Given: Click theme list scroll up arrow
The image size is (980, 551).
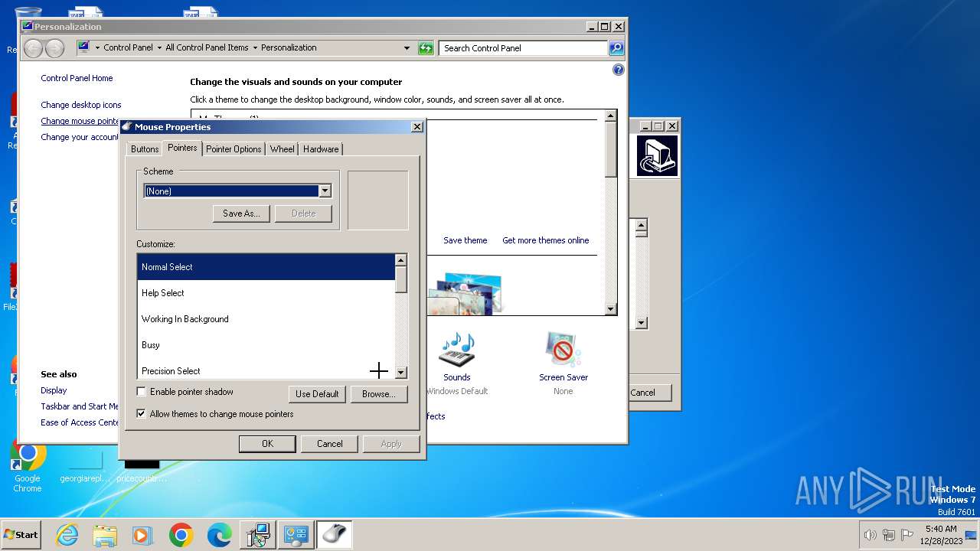Looking at the screenshot, I should pyautogui.click(x=610, y=116).
